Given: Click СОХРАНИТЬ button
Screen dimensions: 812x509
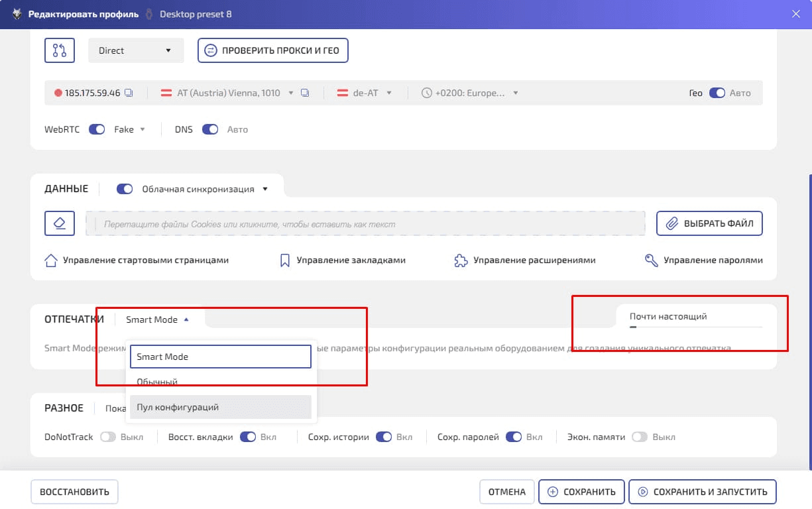Looking at the screenshot, I should 581,492.
